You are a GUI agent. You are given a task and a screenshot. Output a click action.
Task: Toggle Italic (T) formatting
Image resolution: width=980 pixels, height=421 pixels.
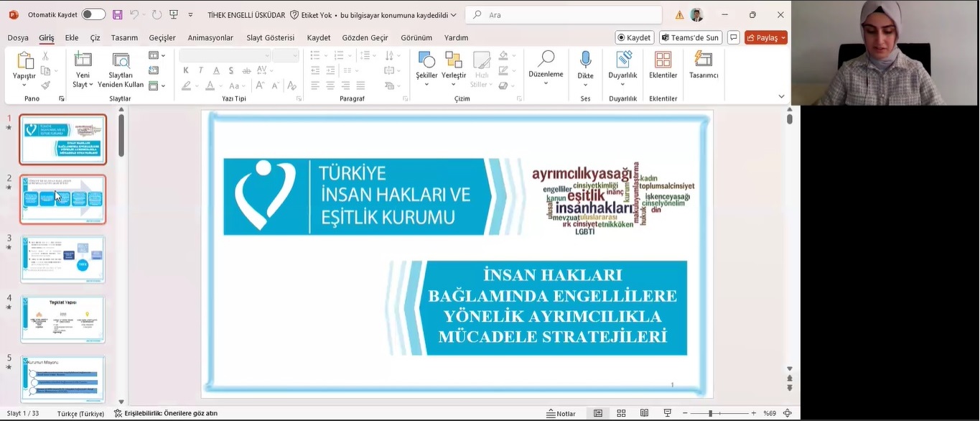(201, 70)
